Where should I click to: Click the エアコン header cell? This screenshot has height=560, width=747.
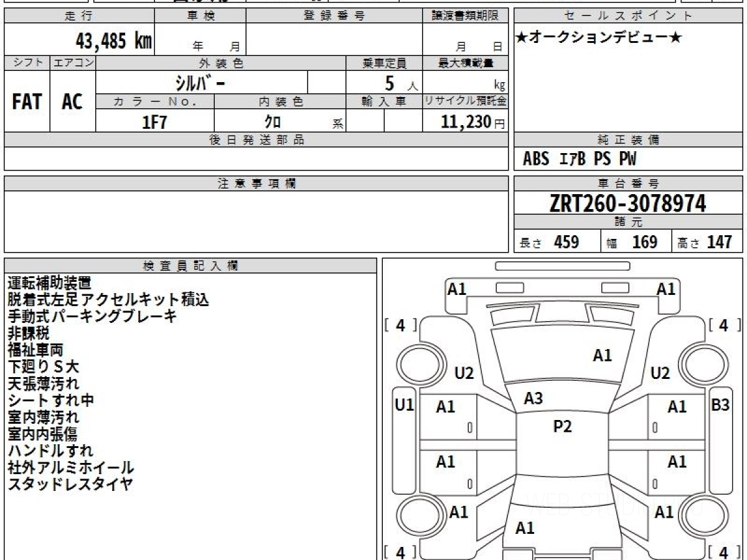73,63
